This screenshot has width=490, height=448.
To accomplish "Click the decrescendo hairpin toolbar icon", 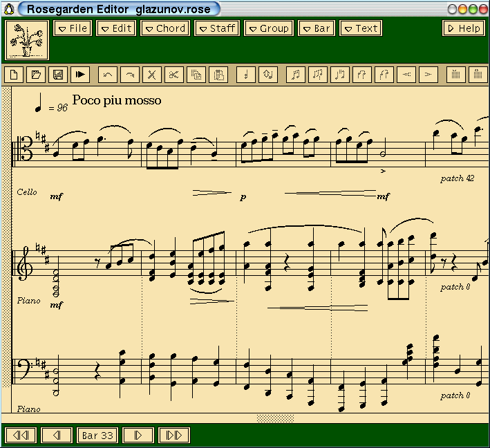I will tap(428, 75).
